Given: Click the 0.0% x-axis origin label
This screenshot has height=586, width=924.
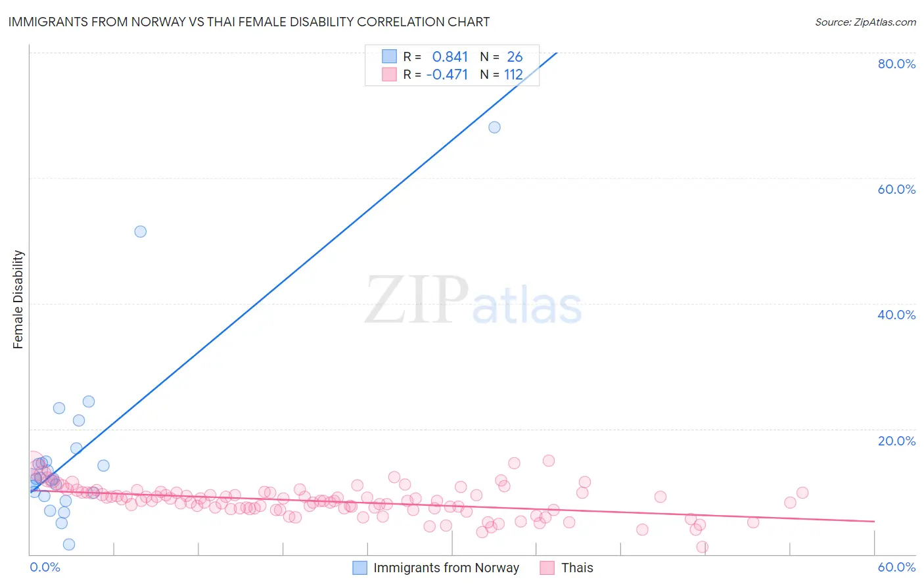Looking at the screenshot, I should point(45,567).
